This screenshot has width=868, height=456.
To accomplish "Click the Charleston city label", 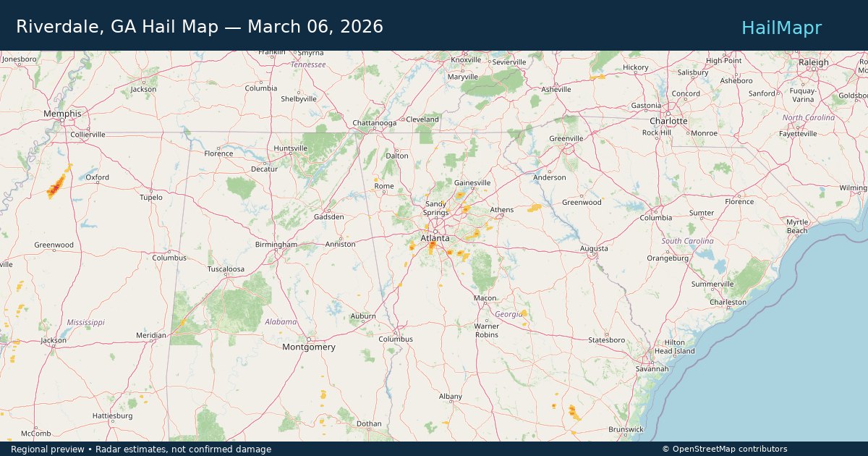I will point(728,302).
